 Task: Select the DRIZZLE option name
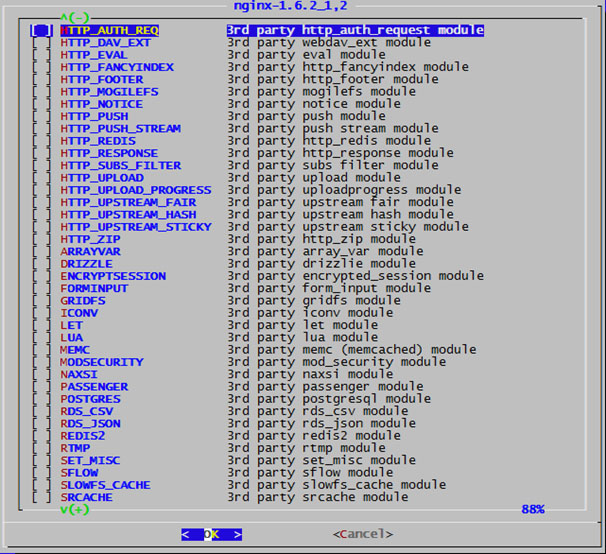pyautogui.click(x=87, y=264)
